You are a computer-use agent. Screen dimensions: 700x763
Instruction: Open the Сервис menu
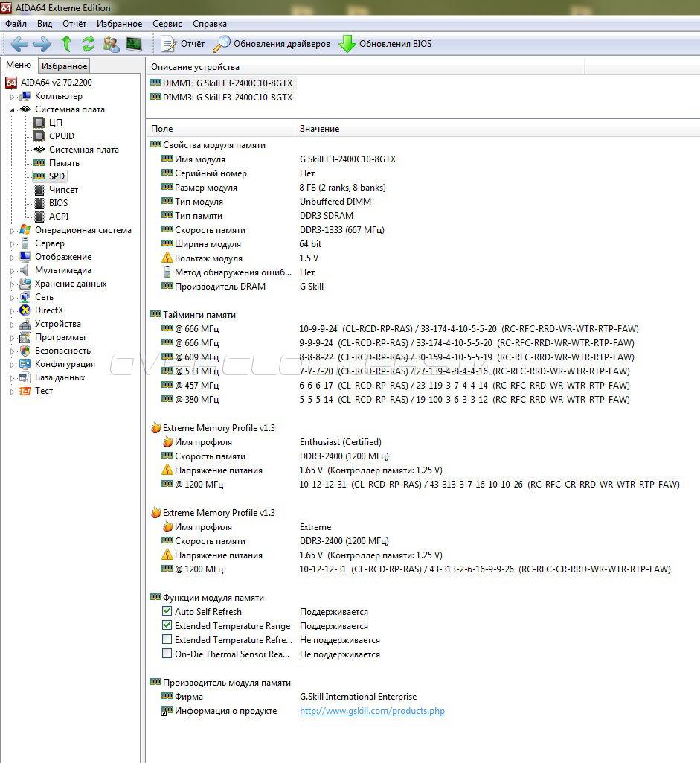167,23
